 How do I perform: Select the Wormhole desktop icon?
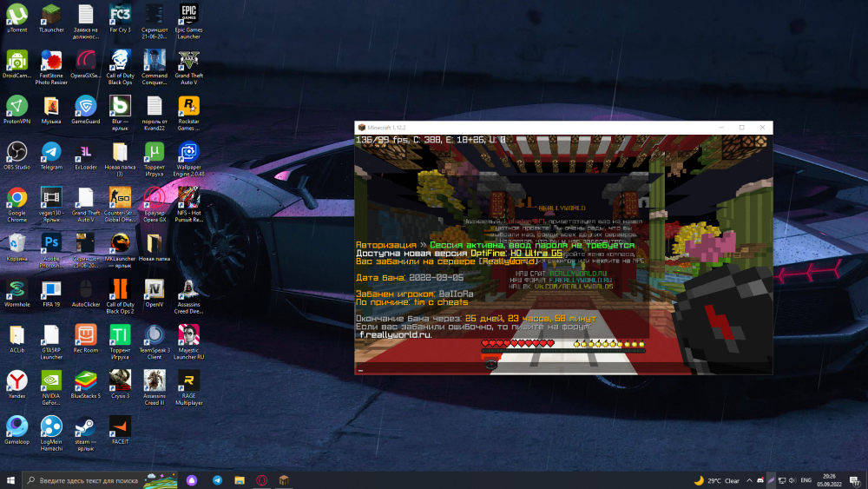pos(17,294)
